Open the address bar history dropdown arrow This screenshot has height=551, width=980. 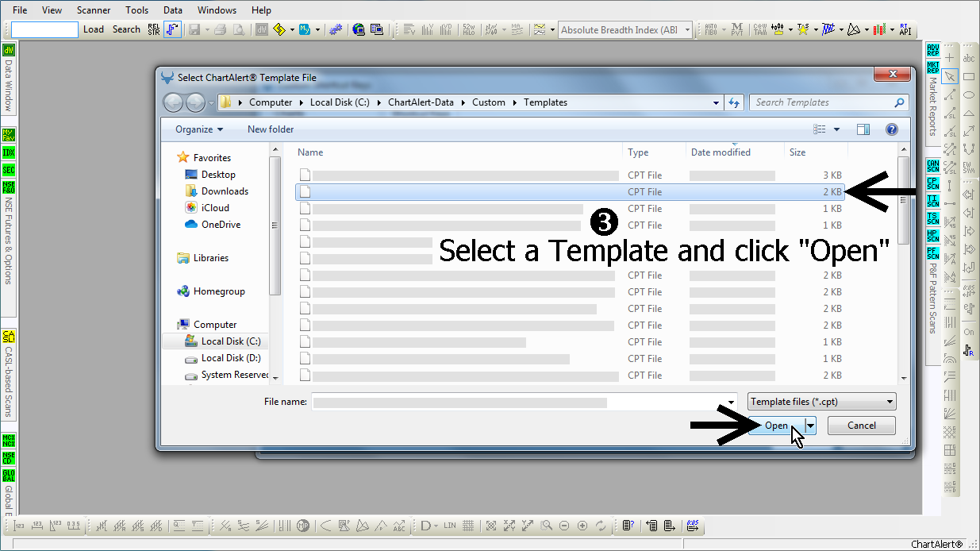click(x=716, y=102)
